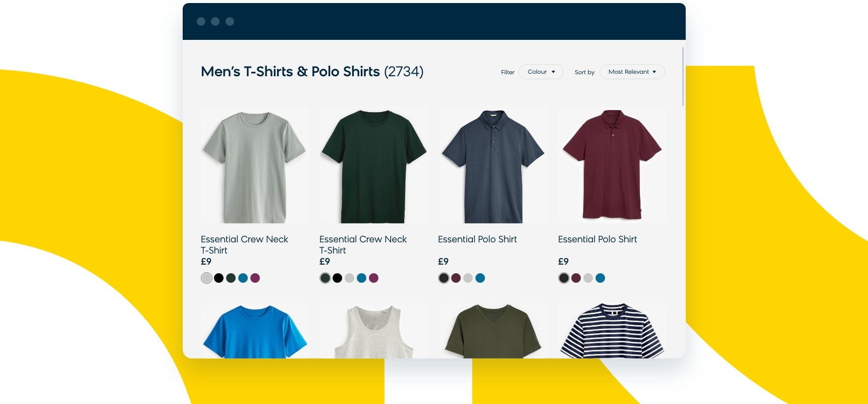The height and width of the screenshot is (404, 868).
Task: View the burgundy Essential Polo Shirt image
Action: (x=612, y=165)
